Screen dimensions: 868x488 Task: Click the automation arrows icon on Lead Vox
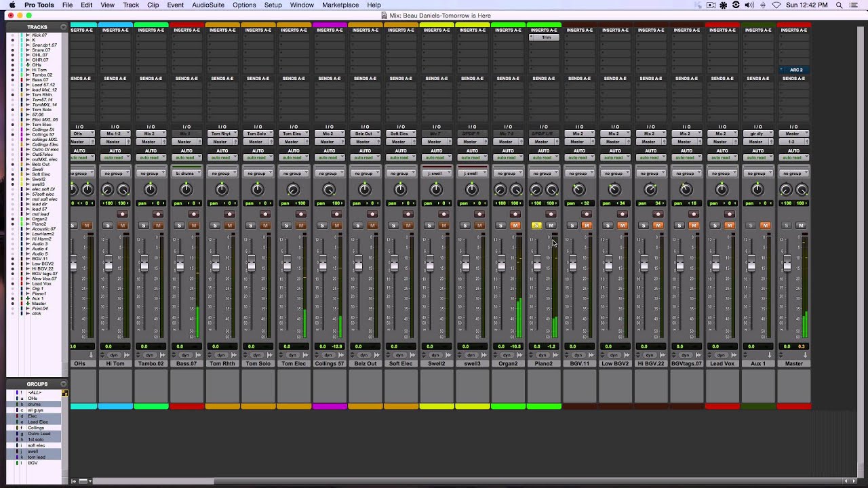734,355
